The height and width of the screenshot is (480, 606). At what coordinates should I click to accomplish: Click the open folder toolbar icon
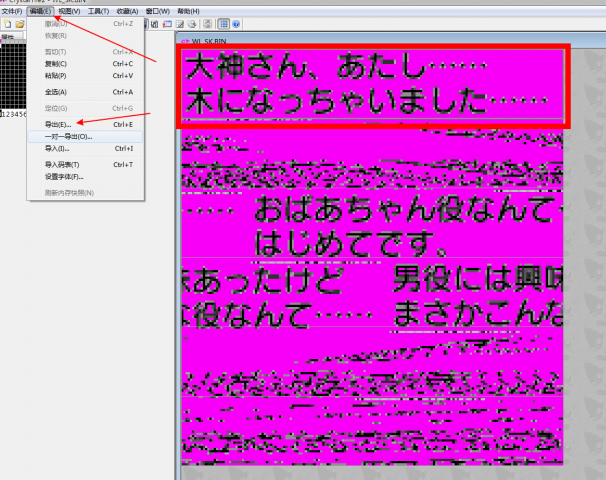coord(20,24)
